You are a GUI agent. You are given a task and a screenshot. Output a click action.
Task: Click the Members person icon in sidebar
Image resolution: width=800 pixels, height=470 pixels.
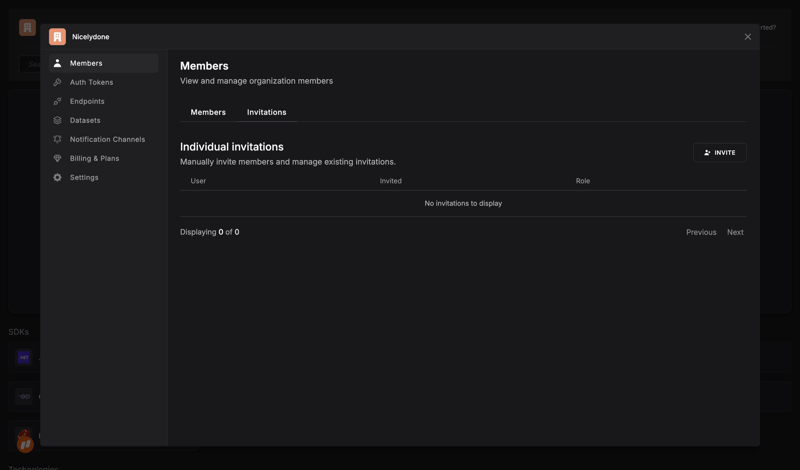(x=57, y=63)
